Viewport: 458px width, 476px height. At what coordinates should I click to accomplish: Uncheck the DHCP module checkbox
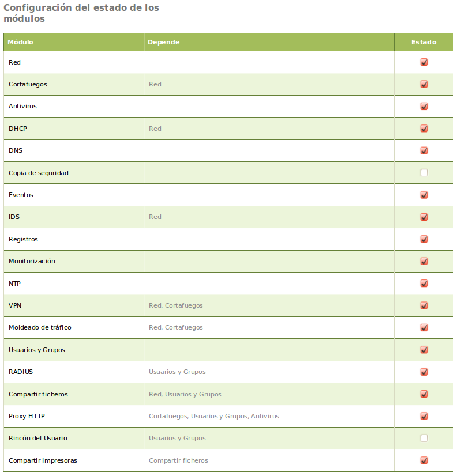coord(424,129)
